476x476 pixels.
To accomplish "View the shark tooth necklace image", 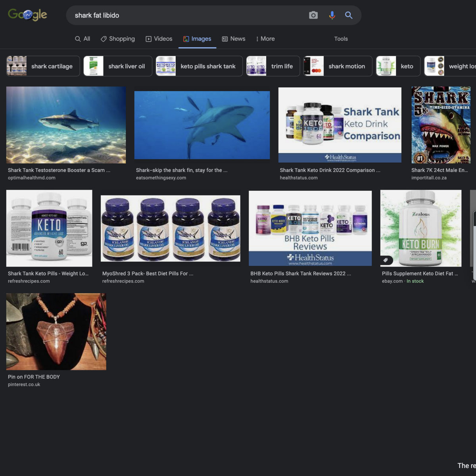I will tap(56, 332).
